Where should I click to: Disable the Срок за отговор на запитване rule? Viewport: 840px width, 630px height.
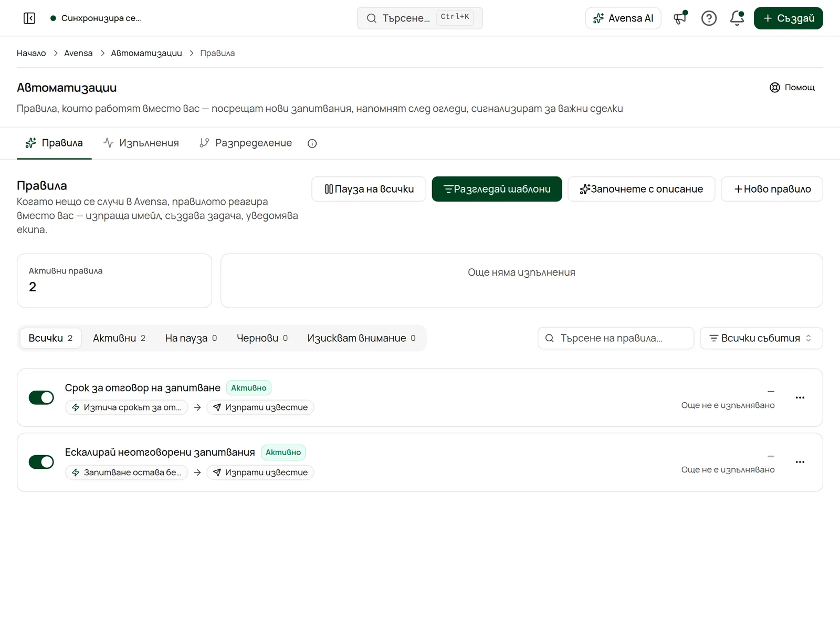point(41,397)
